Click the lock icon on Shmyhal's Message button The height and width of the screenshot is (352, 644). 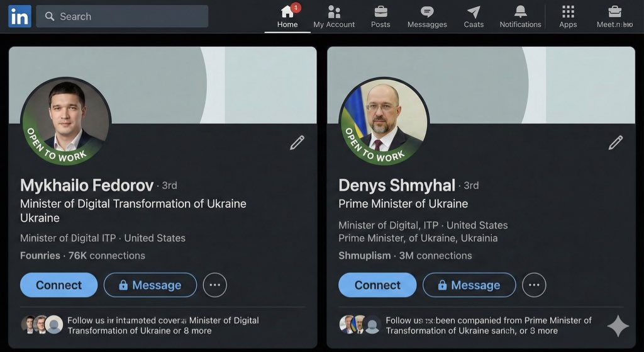(x=442, y=285)
